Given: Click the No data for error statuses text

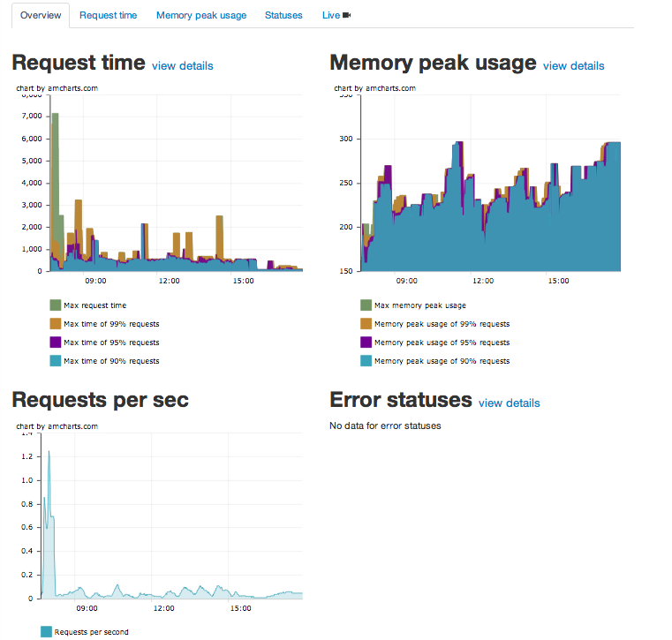Looking at the screenshot, I should [385, 425].
